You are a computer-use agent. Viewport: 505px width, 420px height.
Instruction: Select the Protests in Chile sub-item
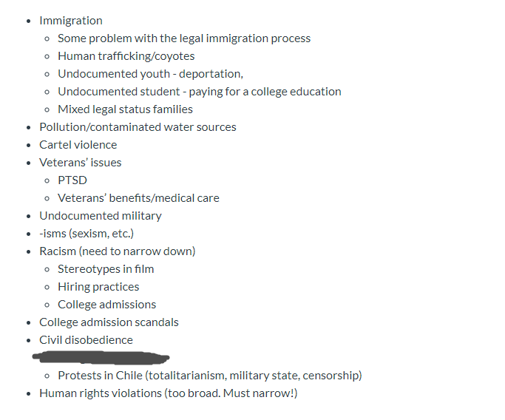pyautogui.click(x=210, y=376)
